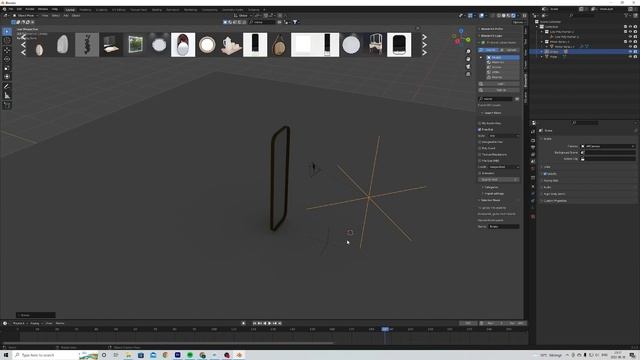The height and width of the screenshot is (360, 640).
Task: Expand the Custom Properties section
Action: (x=555, y=201)
